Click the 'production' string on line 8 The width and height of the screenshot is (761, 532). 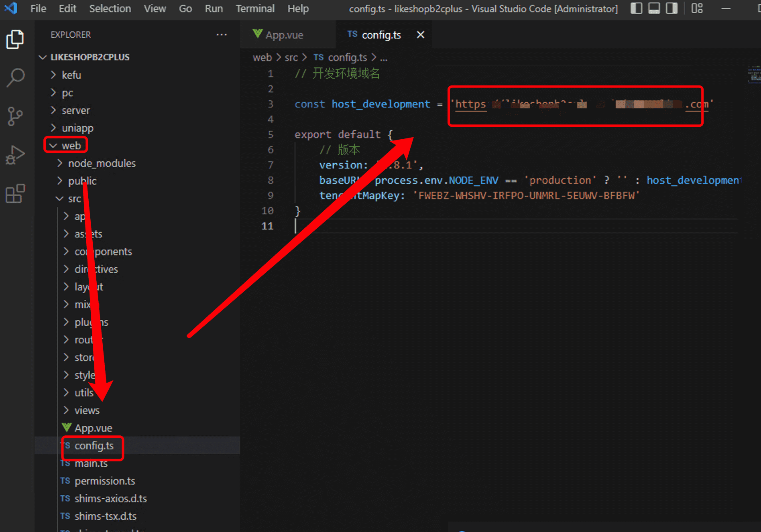[x=560, y=181]
